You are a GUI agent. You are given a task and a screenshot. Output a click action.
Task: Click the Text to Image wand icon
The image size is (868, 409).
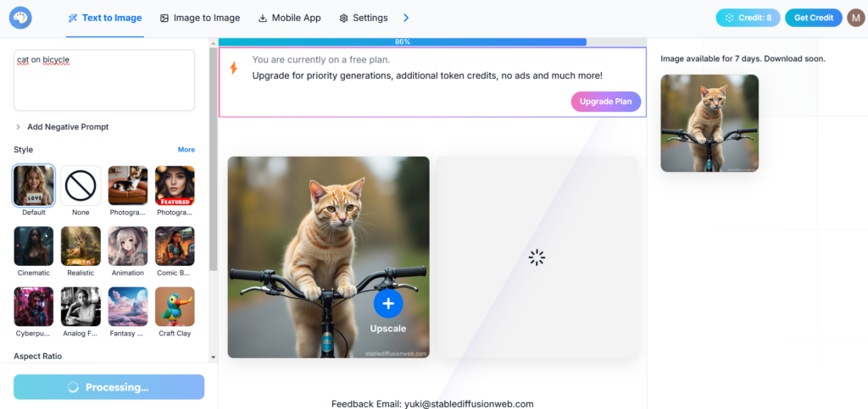[x=73, y=19]
